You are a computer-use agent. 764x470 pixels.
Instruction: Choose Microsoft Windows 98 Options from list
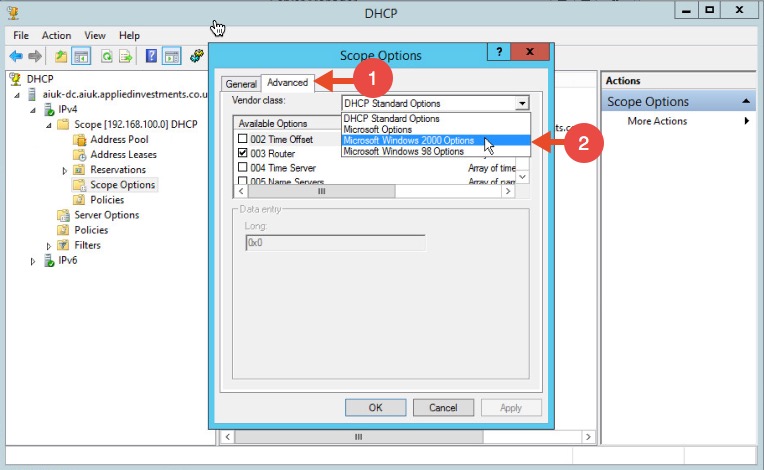[403, 152]
